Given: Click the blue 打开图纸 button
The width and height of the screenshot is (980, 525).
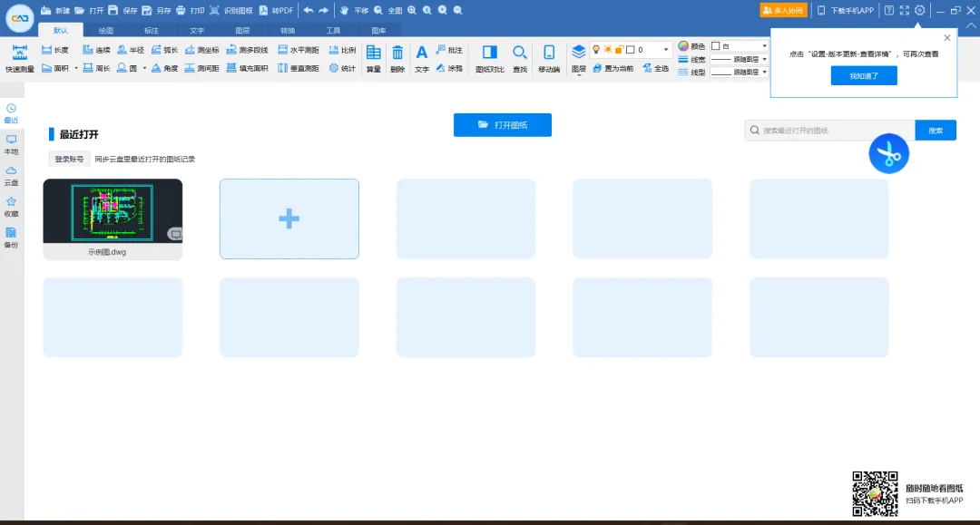Looking at the screenshot, I should pos(503,125).
